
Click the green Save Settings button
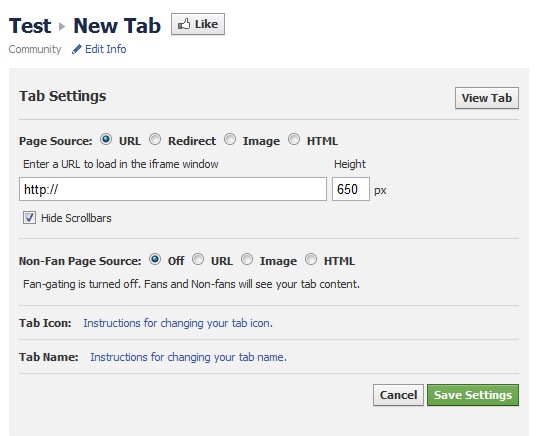click(473, 395)
